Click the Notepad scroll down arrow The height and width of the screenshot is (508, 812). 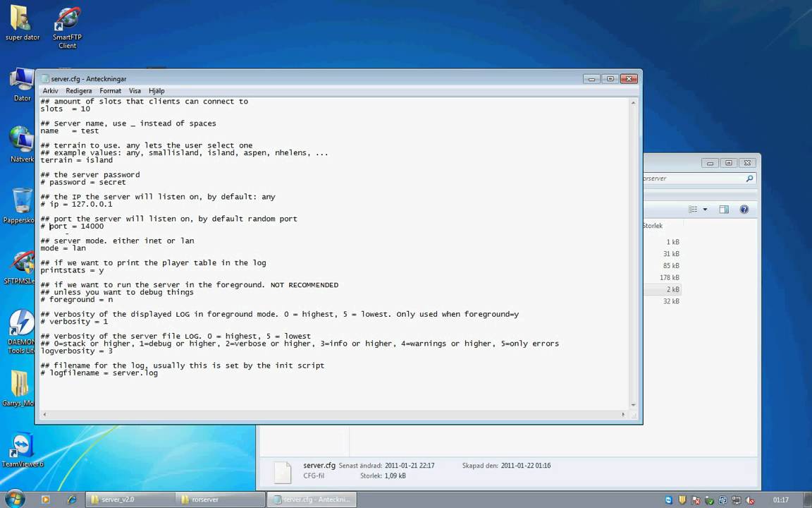[x=633, y=406]
